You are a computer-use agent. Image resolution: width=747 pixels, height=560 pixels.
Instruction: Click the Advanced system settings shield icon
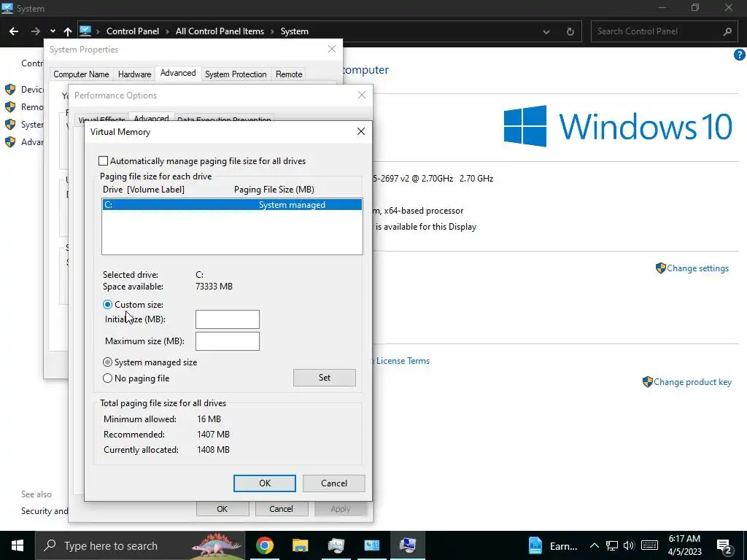(x=10, y=142)
